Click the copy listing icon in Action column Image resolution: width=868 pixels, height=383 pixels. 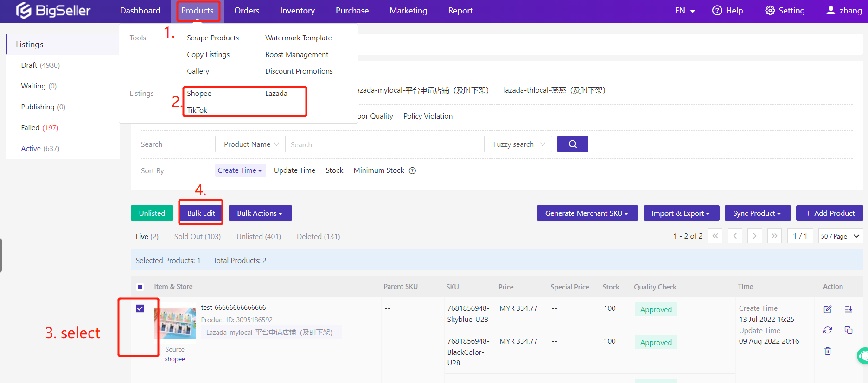pyautogui.click(x=849, y=330)
